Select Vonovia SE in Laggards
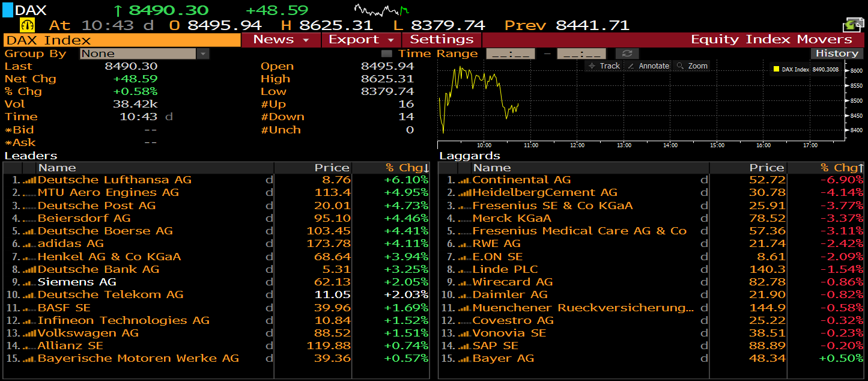The height and width of the screenshot is (381, 868). coord(509,334)
